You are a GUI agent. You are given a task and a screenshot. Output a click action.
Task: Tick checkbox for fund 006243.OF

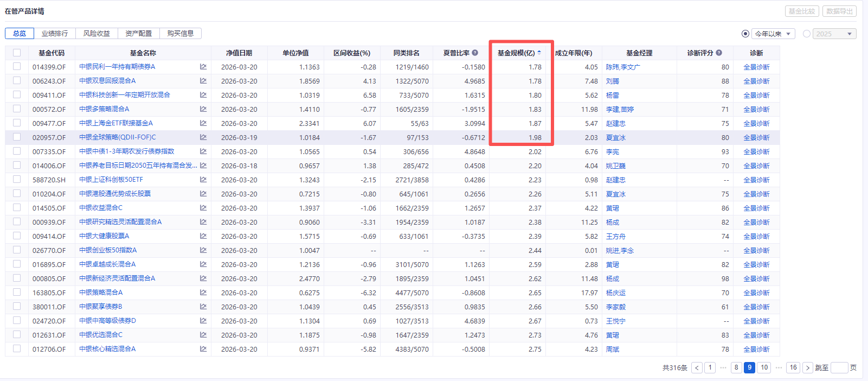tap(17, 81)
